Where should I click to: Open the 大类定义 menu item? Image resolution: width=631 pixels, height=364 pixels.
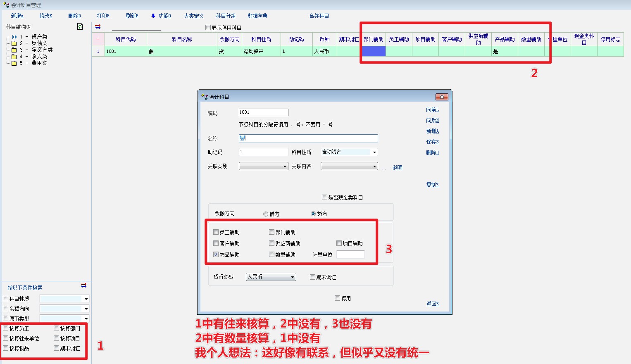(194, 16)
